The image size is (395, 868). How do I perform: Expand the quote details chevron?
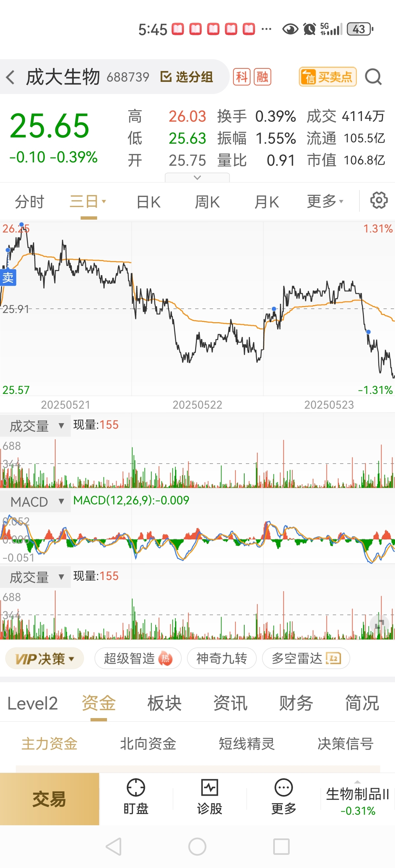point(197,178)
